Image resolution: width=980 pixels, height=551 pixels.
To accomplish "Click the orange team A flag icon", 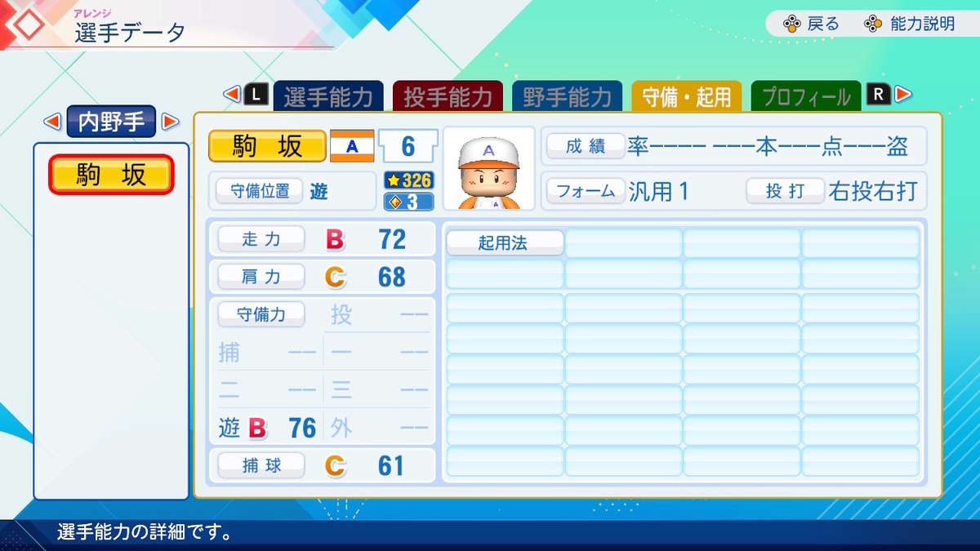I will [352, 146].
